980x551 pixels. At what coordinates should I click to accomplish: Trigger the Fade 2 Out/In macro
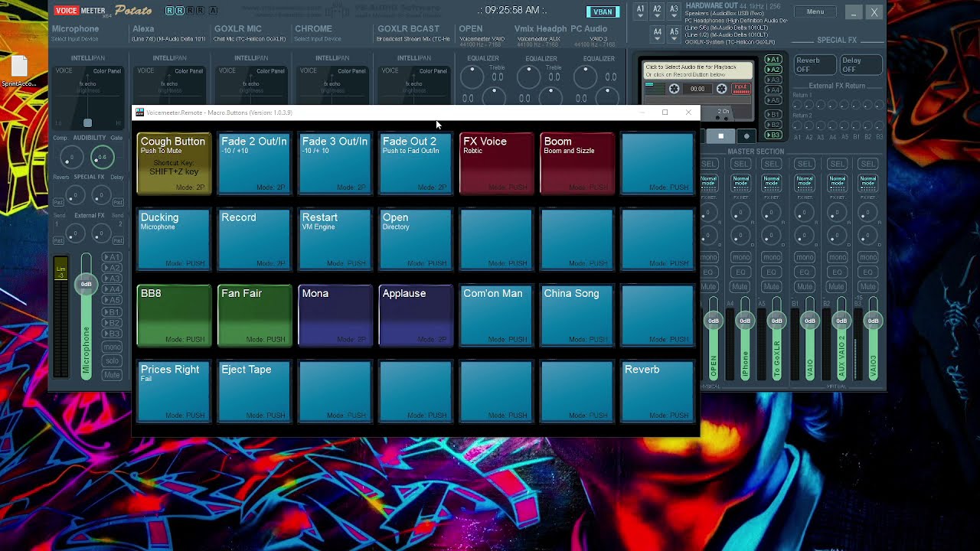254,163
